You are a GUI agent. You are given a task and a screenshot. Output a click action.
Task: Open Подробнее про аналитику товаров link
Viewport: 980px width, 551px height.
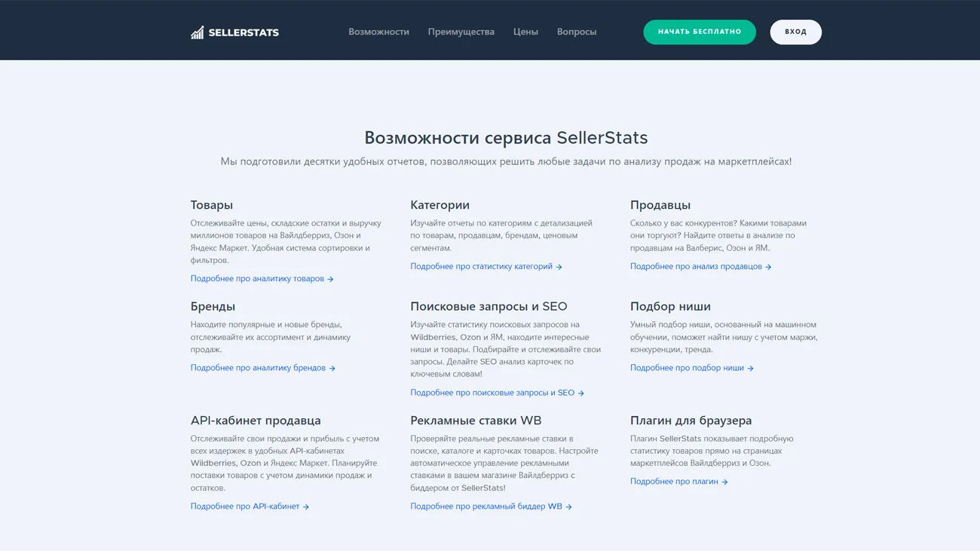(x=257, y=279)
